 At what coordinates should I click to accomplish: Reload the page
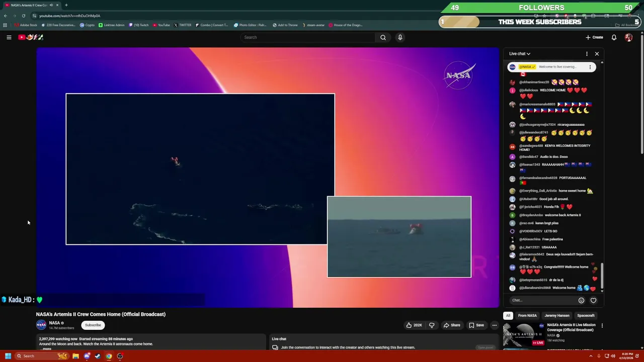click(23, 16)
